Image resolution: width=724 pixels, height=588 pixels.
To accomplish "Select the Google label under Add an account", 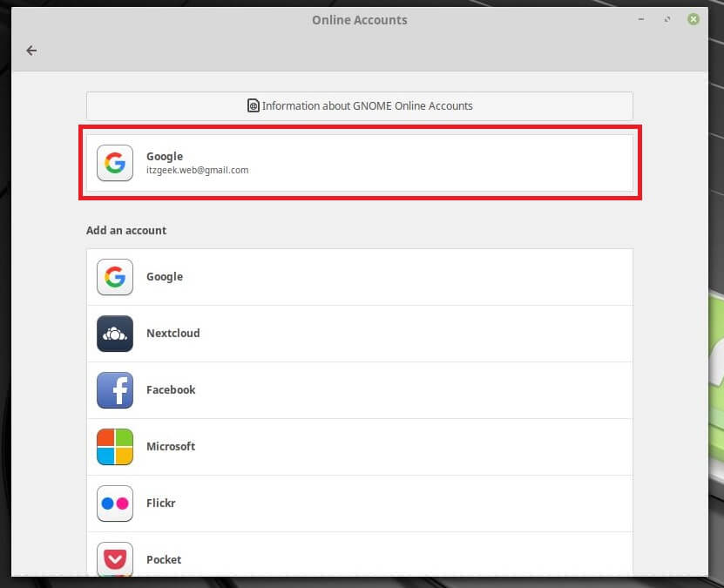I will (165, 277).
